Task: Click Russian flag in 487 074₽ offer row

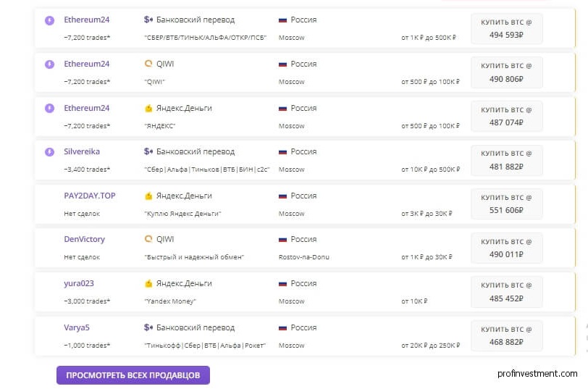Action: pos(282,109)
